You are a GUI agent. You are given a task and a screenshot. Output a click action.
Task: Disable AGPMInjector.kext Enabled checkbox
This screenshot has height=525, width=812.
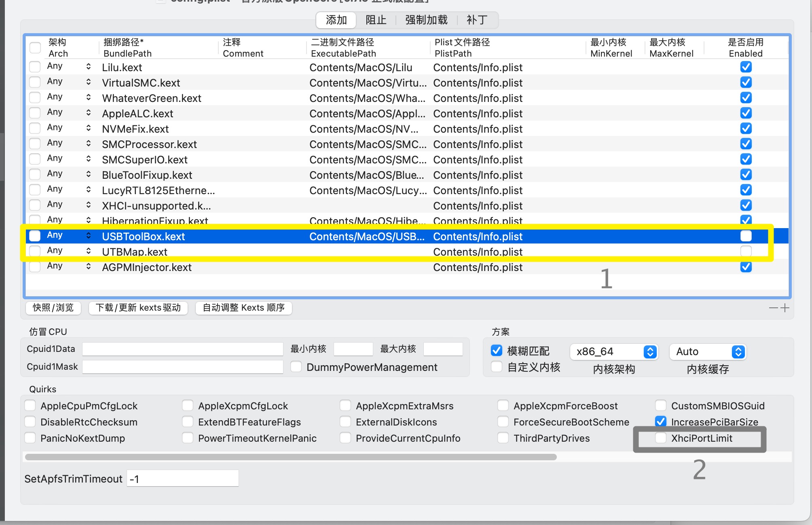click(x=746, y=267)
